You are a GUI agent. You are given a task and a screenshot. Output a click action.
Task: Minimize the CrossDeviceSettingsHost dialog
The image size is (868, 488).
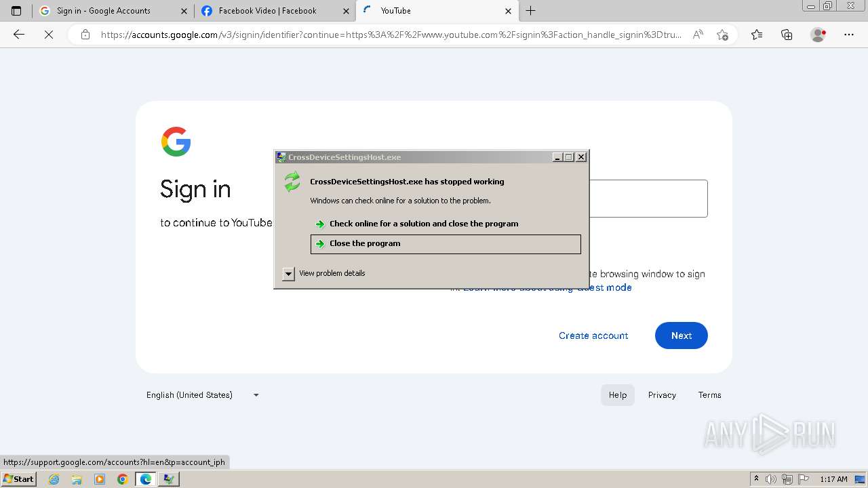coord(557,157)
